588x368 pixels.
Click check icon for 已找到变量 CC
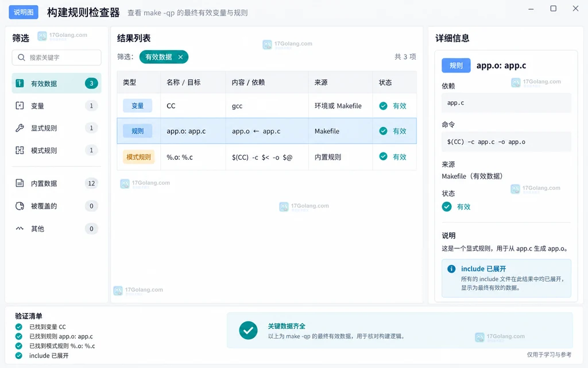click(x=19, y=327)
